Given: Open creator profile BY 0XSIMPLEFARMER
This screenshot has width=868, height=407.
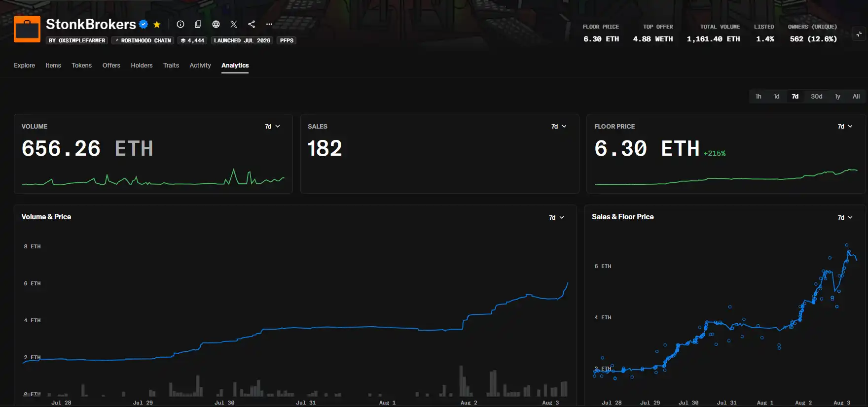Looking at the screenshot, I should (77, 40).
